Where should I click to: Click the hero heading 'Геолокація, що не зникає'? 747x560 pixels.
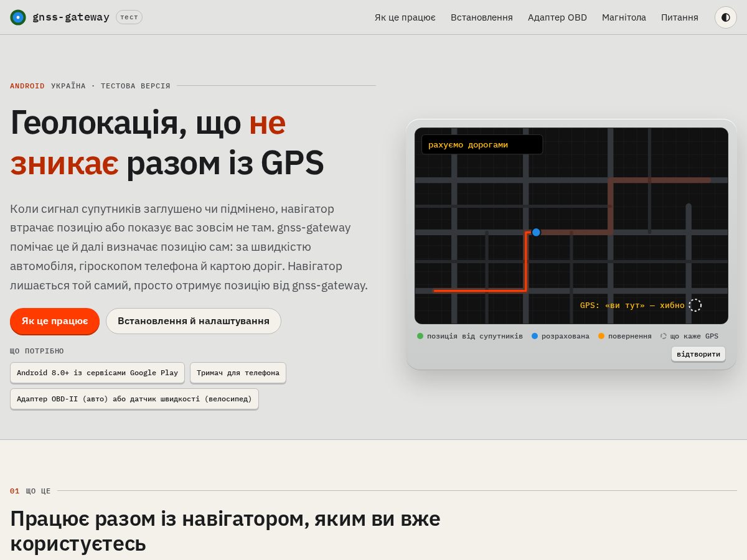pyautogui.click(x=167, y=142)
